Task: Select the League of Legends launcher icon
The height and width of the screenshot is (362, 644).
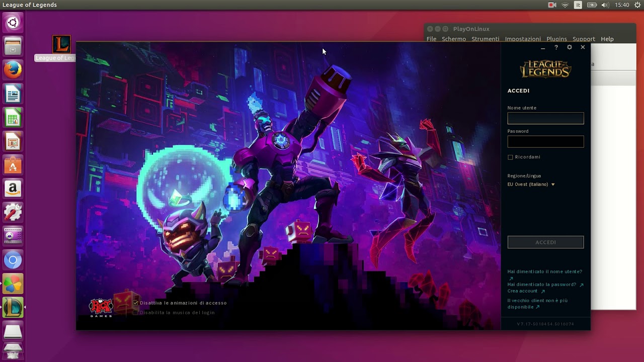Action: click(x=13, y=307)
